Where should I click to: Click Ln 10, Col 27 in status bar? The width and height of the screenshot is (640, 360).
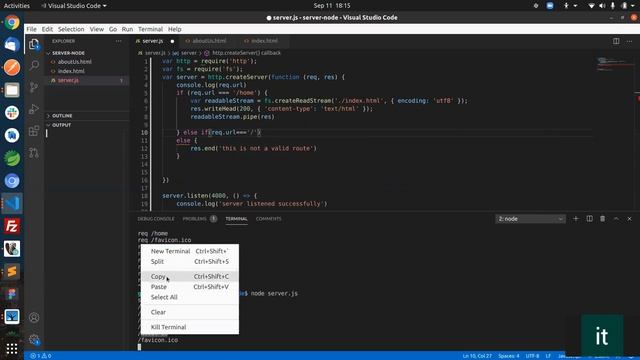click(x=477, y=356)
